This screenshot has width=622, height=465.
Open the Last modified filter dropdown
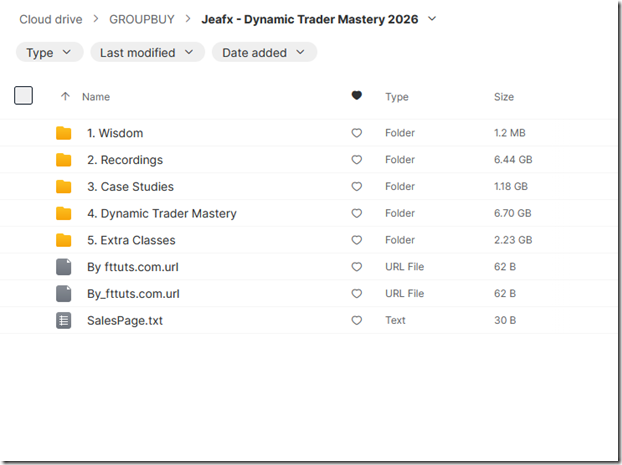point(148,52)
